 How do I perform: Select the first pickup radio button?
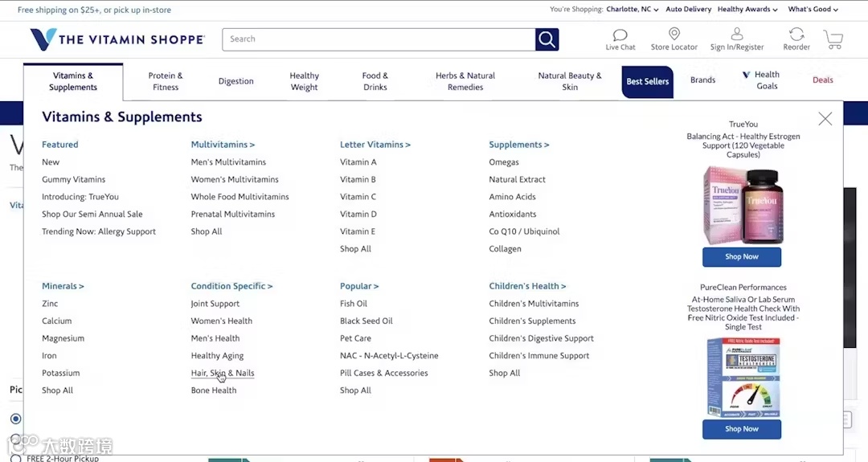pos(16,419)
